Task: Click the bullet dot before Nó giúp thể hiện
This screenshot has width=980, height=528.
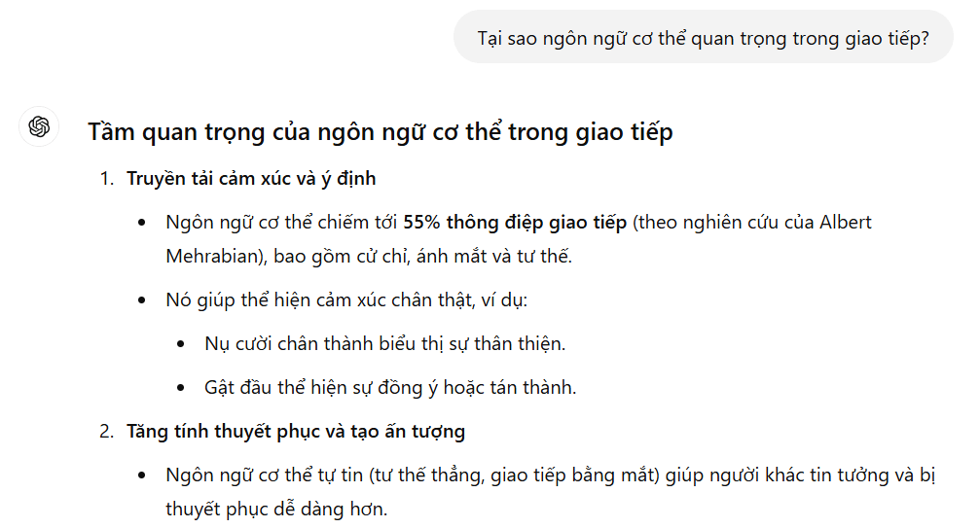Action: tap(142, 300)
